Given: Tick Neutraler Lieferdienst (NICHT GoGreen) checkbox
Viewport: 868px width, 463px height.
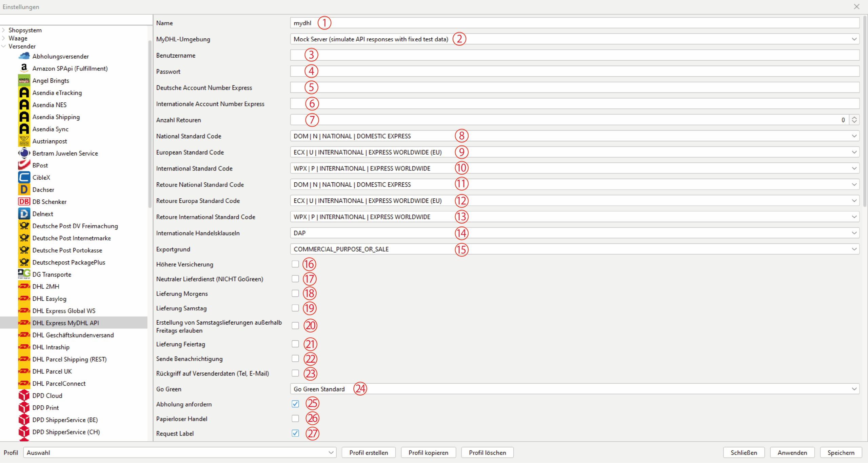Looking at the screenshot, I should pos(295,279).
